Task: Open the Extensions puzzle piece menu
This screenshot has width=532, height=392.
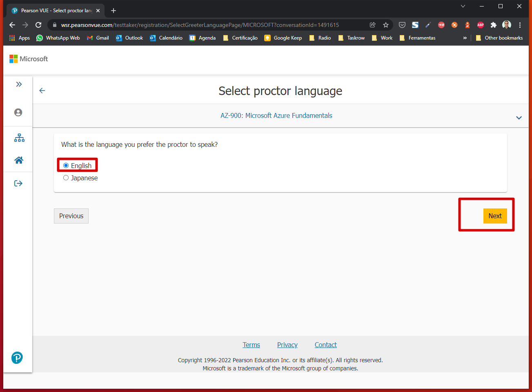Action: (x=494, y=25)
